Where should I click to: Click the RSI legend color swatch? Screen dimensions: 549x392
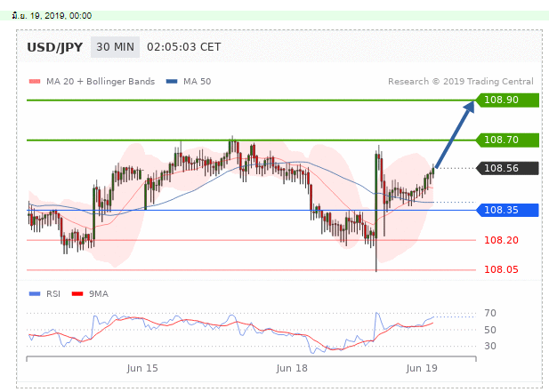(35, 293)
